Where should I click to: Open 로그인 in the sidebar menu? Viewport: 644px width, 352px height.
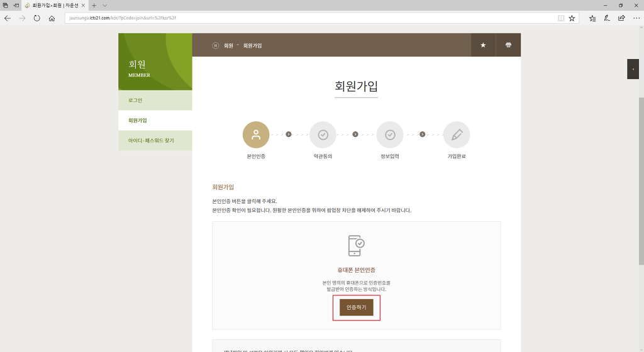[155, 100]
